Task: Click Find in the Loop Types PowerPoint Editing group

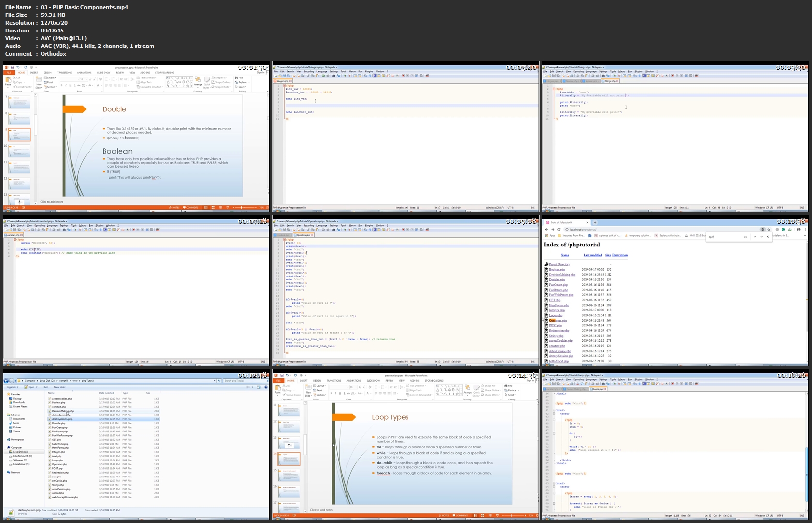Action: 508,386
